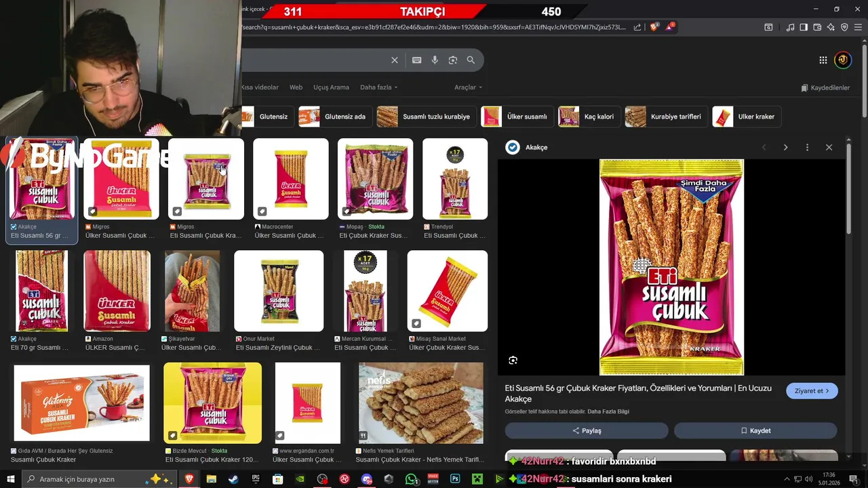Image resolution: width=868 pixels, height=488 pixels.
Task: Click the share page icon in address bar
Action: coord(637,27)
